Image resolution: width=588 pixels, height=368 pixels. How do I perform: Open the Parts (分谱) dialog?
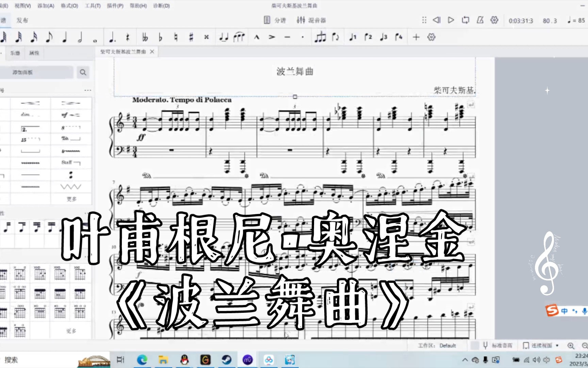pyautogui.click(x=275, y=20)
